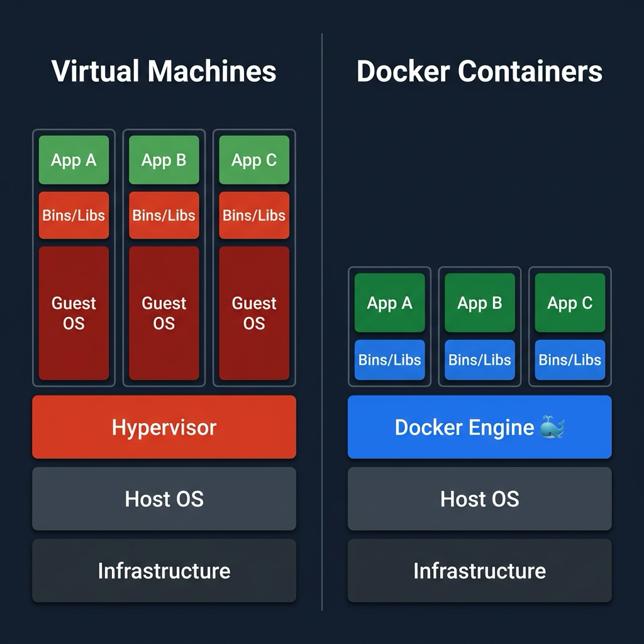644x644 pixels.
Task: Click the blue Bins/Libs block under Docker App A
Action: point(390,360)
